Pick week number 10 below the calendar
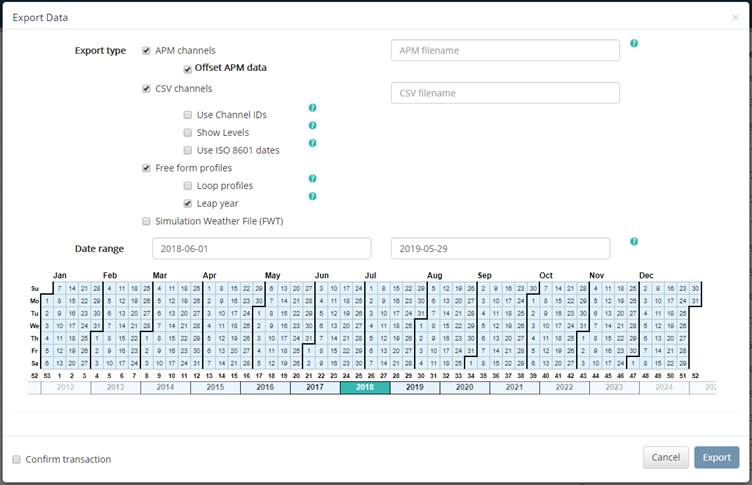This screenshot has height=485, width=752. [x=172, y=376]
